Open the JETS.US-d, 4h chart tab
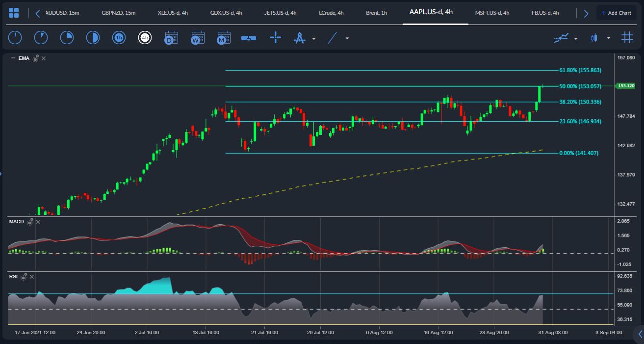The image size is (644, 344). 280,13
